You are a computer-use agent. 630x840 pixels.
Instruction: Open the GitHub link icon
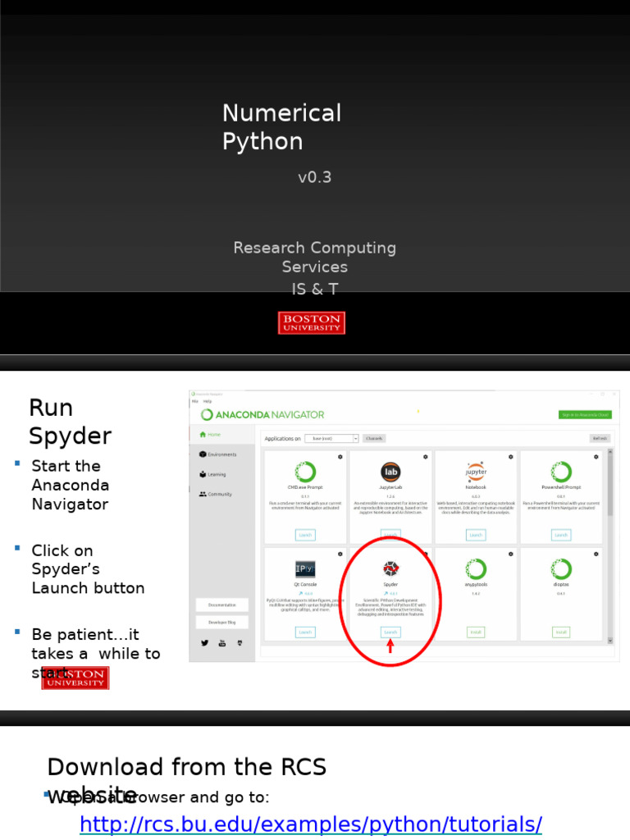coord(240,643)
